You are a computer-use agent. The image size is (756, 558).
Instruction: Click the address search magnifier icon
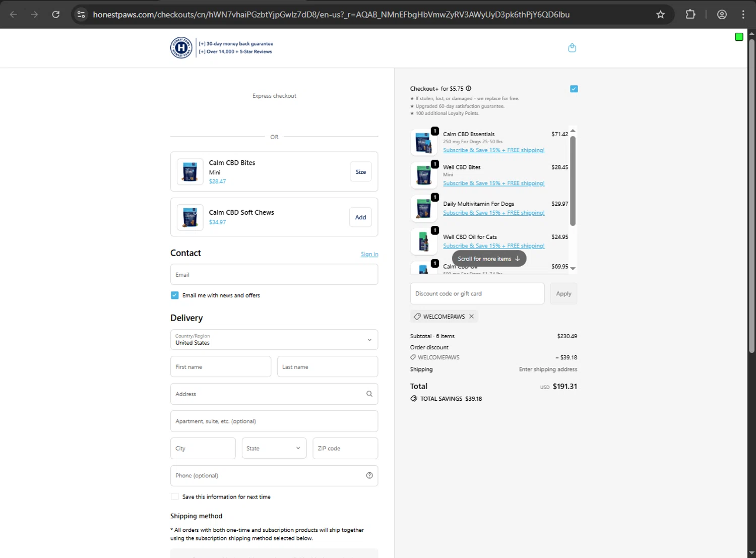pos(369,394)
